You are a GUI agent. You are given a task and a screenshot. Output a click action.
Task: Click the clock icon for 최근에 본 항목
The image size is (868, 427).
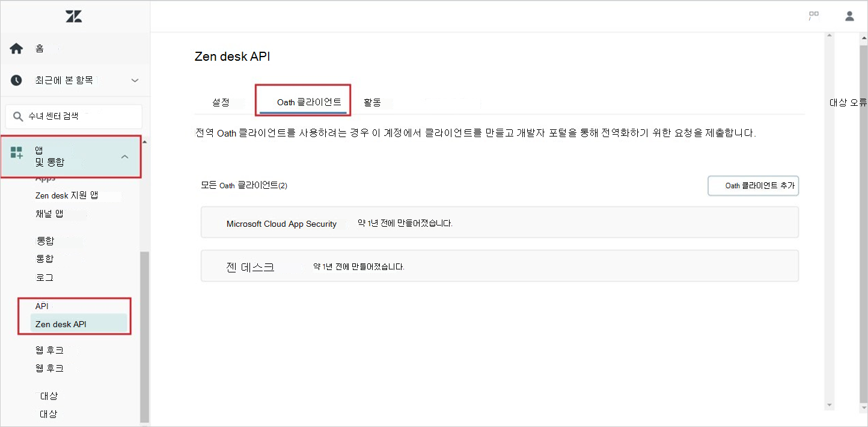click(x=16, y=79)
